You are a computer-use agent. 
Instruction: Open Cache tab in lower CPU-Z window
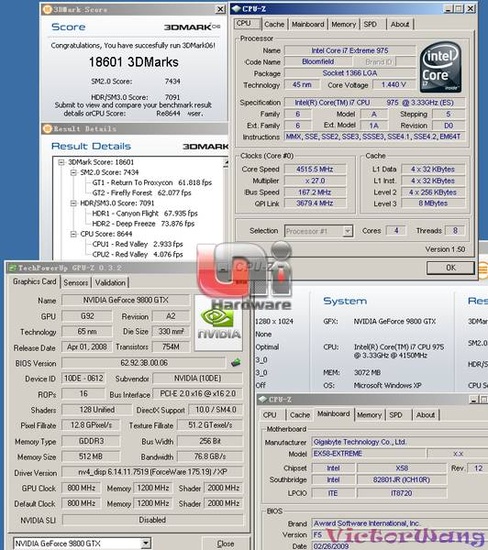299,415
